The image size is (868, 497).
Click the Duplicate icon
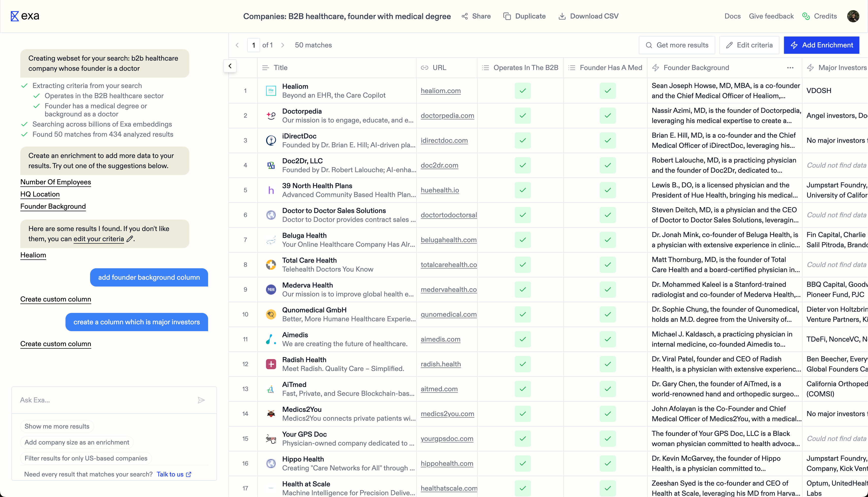point(507,16)
